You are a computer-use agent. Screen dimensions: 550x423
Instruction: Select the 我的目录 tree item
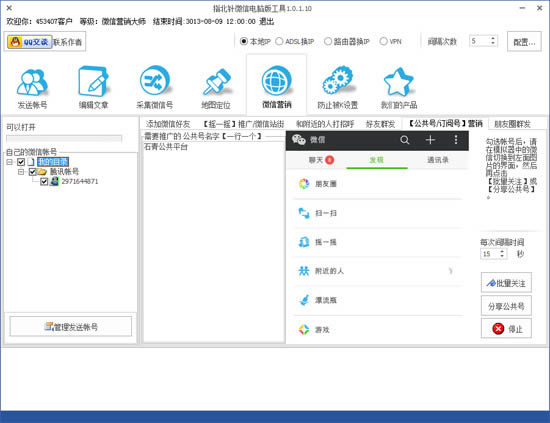[53, 162]
